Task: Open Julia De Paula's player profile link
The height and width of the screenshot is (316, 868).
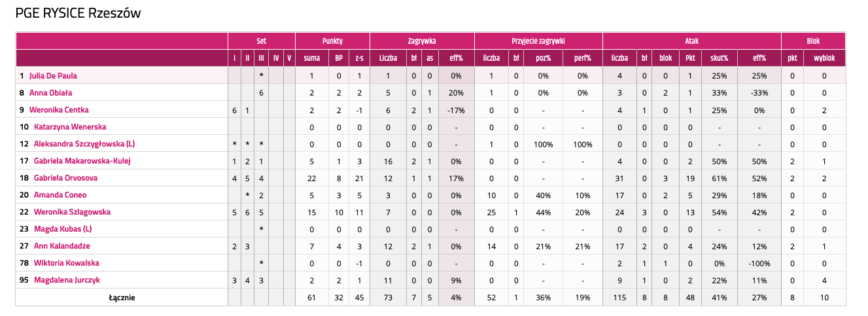Action: click(53, 76)
